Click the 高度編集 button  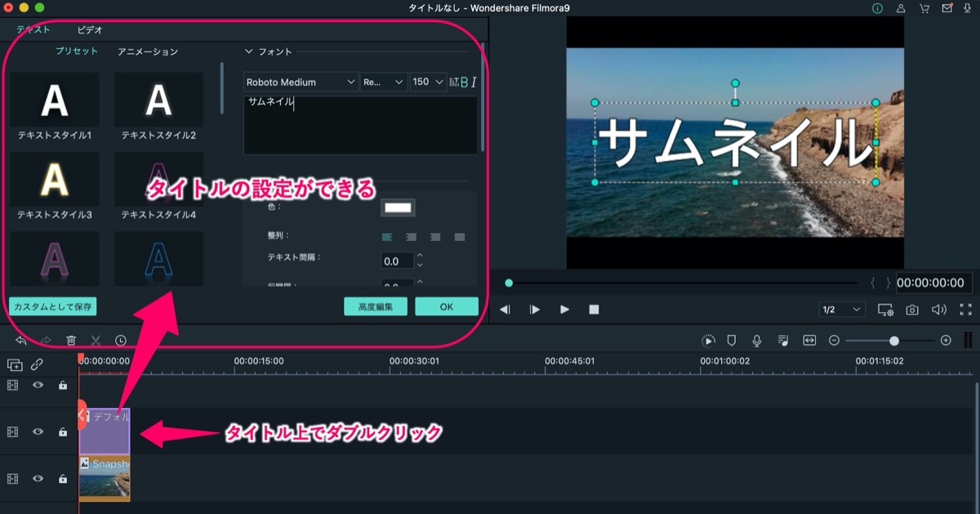376,306
